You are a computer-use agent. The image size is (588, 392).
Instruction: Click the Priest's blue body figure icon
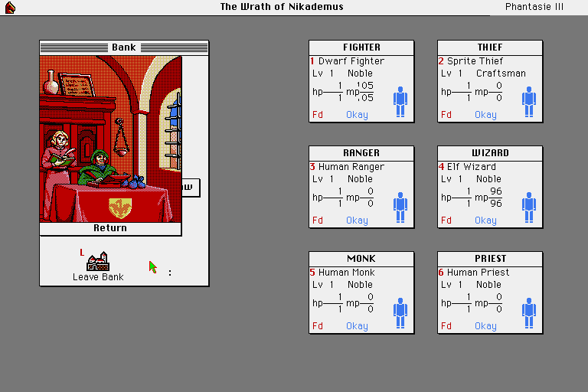click(529, 313)
